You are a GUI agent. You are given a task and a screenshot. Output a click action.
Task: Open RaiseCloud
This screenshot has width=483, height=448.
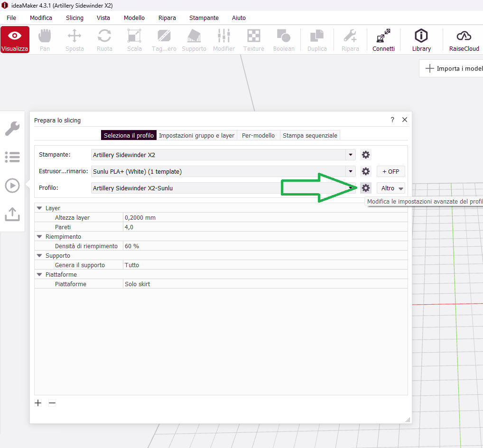464,40
